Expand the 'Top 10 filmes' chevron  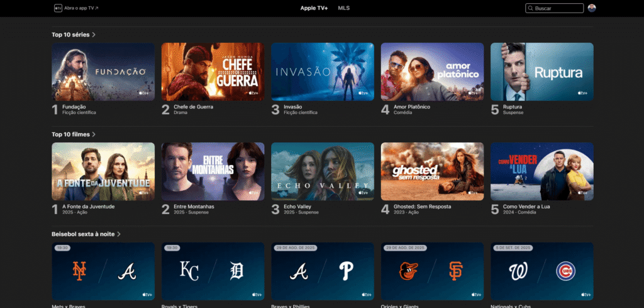[94, 134]
